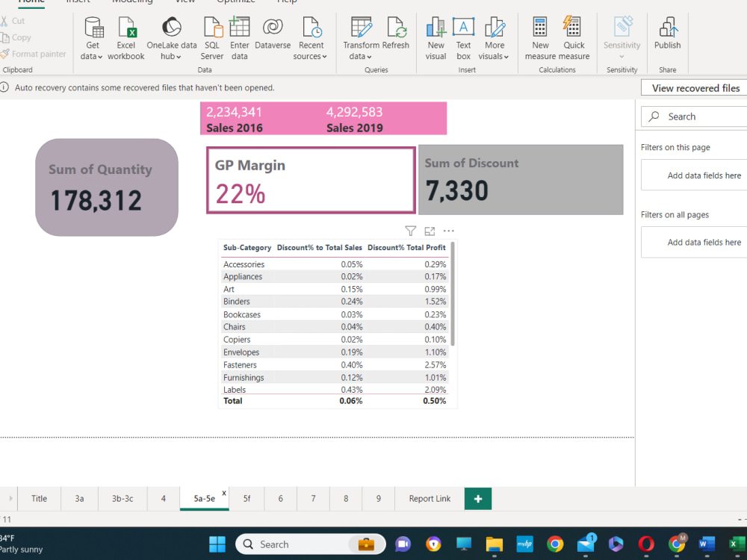Open the 5f report page tab
This screenshot has height=560, width=747.
tap(246, 498)
